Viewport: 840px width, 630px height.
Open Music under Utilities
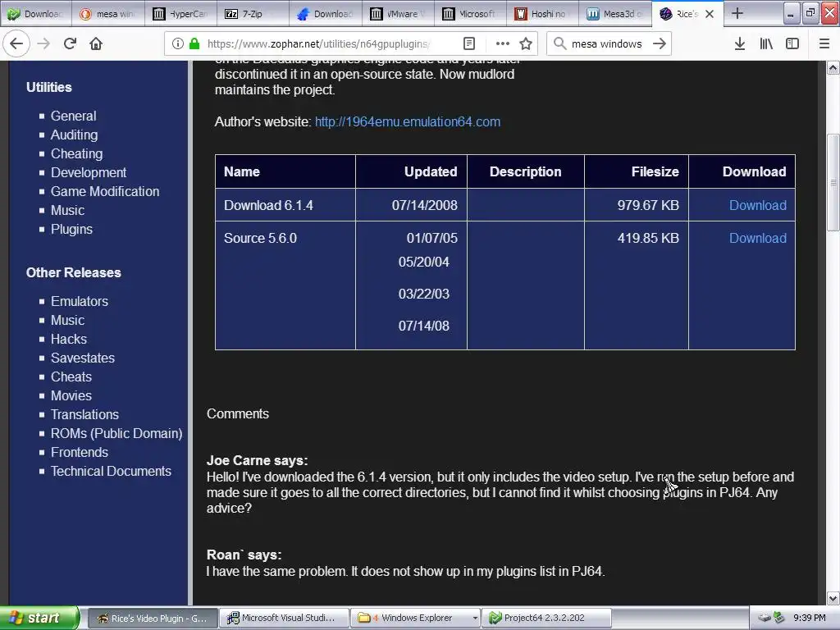pos(67,210)
